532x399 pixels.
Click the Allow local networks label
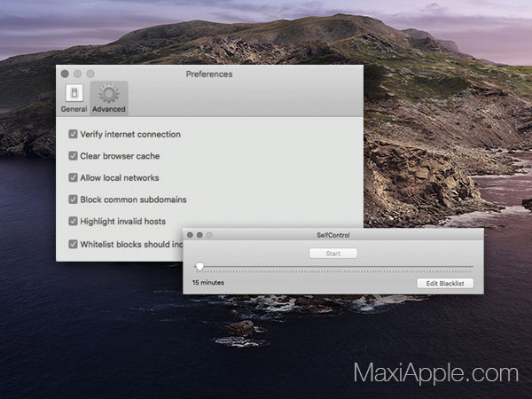click(120, 178)
